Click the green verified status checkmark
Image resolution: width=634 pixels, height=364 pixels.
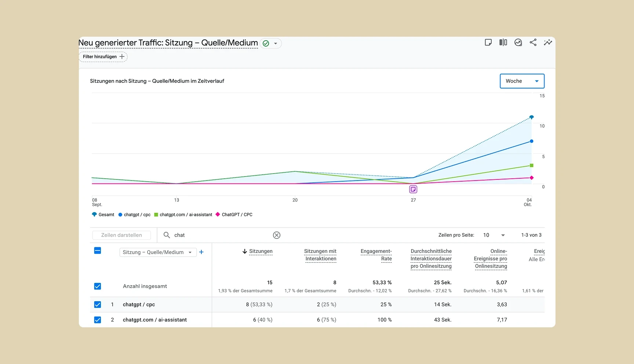pos(266,43)
